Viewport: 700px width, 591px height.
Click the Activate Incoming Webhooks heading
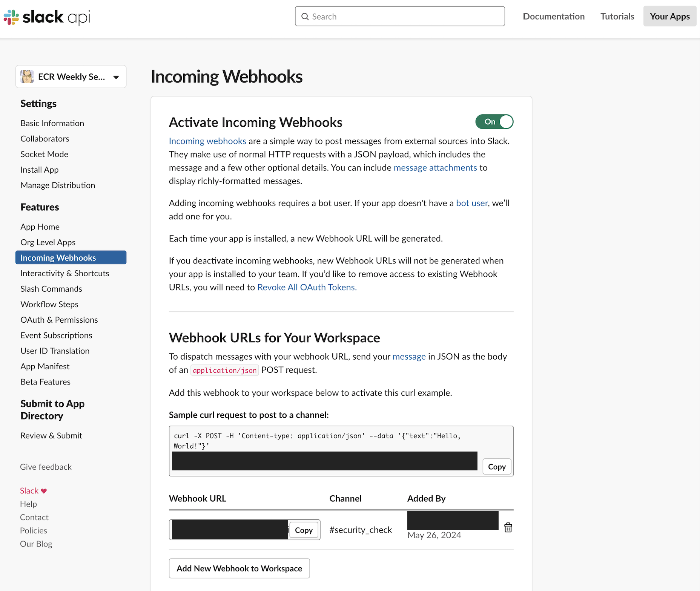pyautogui.click(x=256, y=122)
